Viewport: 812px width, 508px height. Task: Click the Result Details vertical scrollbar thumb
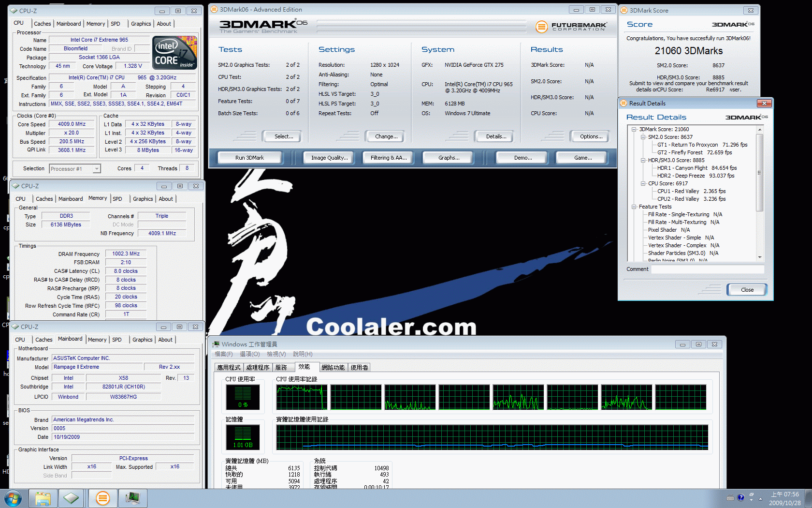[759, 172]
